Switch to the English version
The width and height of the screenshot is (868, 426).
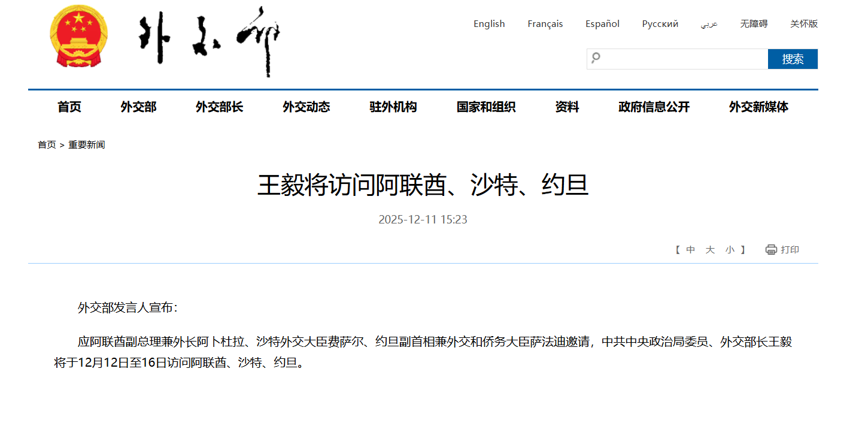(x=489, y=24)
